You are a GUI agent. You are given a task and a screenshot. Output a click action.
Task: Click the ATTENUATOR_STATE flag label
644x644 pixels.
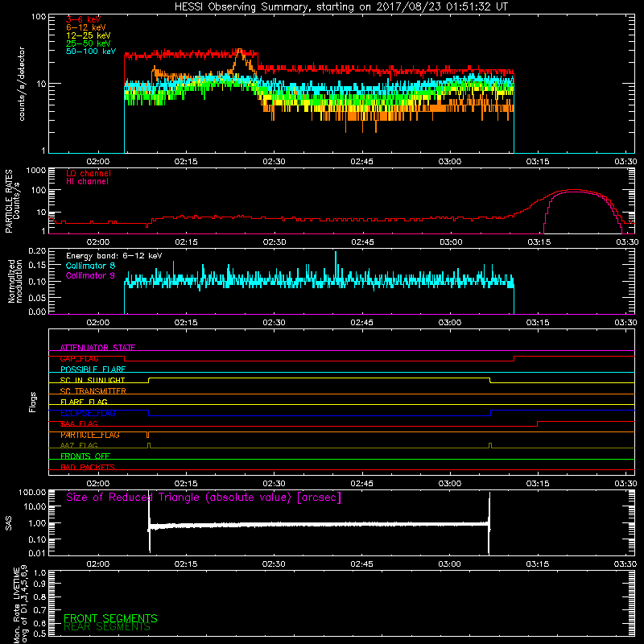(97, 348)
